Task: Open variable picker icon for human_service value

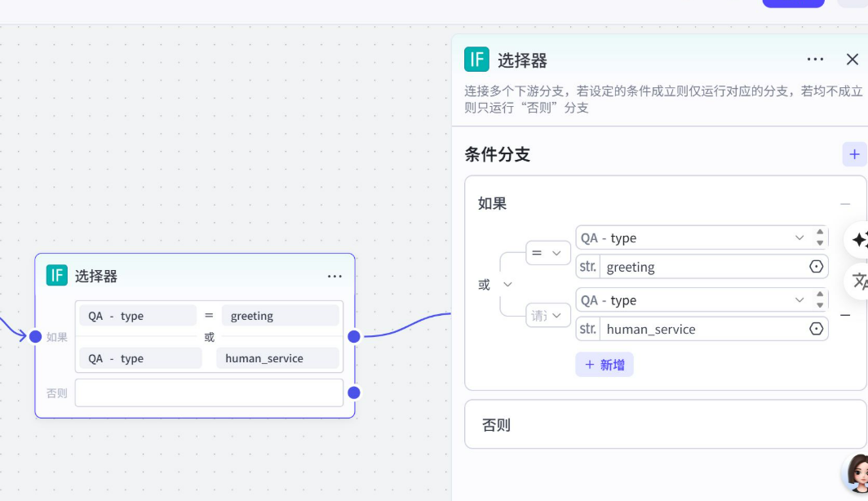Action: click(816, 329)
